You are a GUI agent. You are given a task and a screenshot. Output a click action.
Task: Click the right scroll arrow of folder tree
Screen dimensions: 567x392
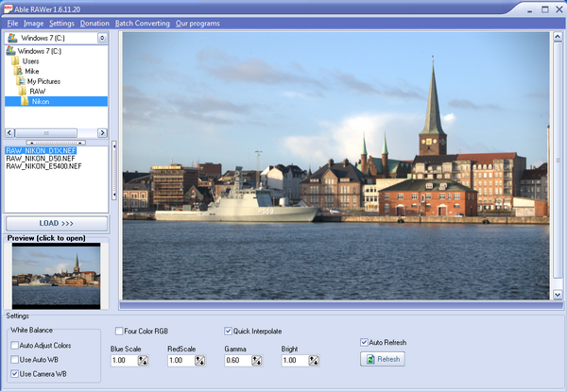pos(105,132)
